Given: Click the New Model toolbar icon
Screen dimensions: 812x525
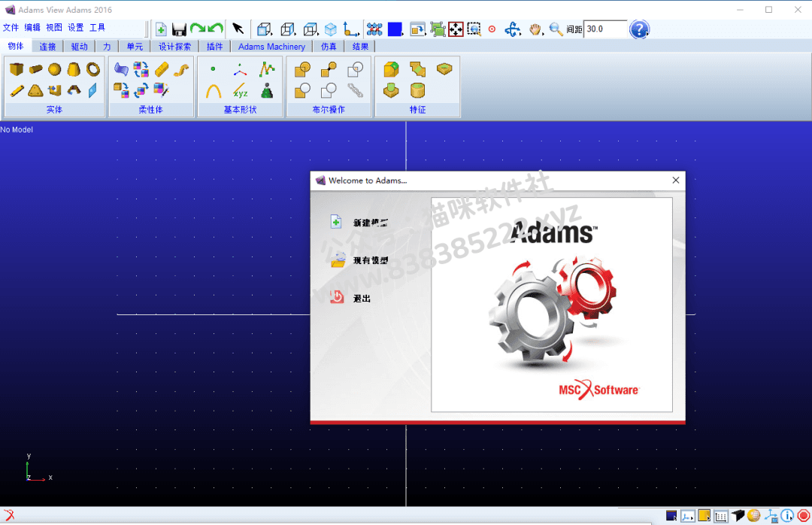Looking at the screenshot, I should (x=161, y=29).
